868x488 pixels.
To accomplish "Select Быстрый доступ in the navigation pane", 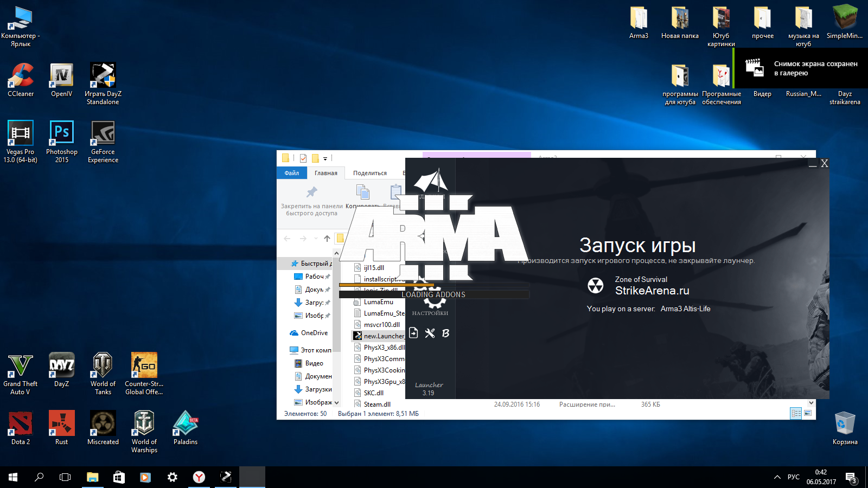I will [311, 264].
